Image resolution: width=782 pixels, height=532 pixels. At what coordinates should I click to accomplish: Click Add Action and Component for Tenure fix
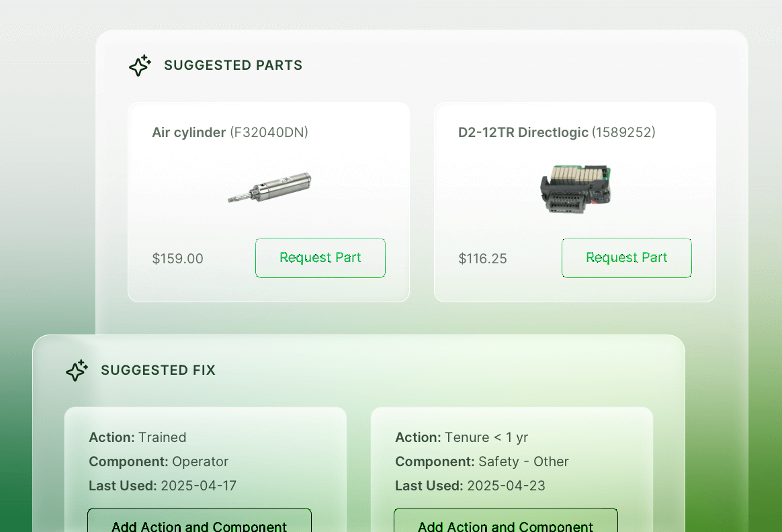point(505,525)
